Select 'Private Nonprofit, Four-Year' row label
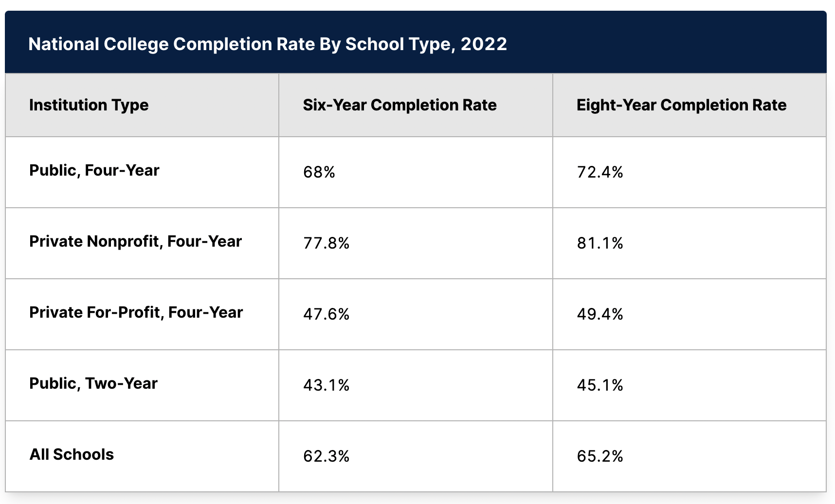The width and height of the screenshot is (835, 504). 136,241
